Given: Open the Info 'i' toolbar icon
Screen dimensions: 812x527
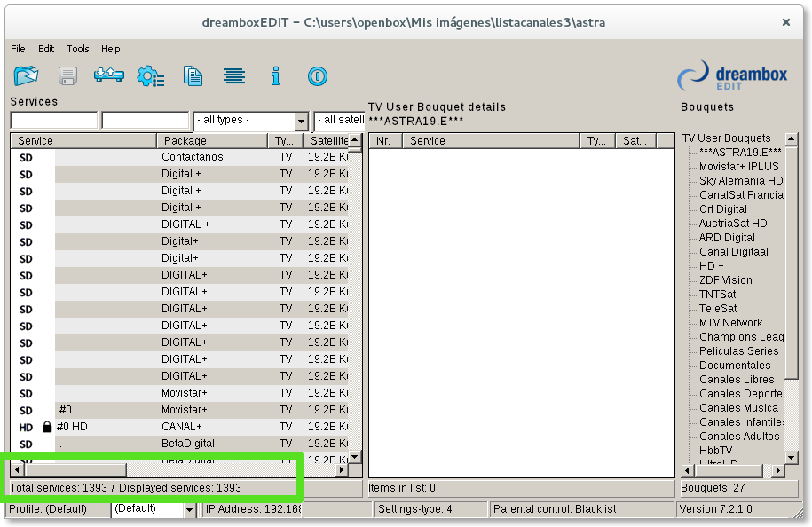Looking at the screenshot, I should (275, 76).
